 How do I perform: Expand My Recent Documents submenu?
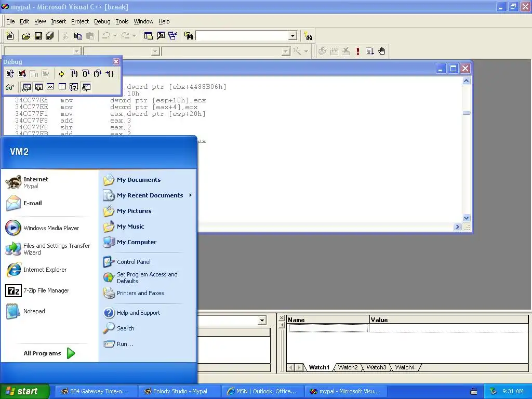147,195
